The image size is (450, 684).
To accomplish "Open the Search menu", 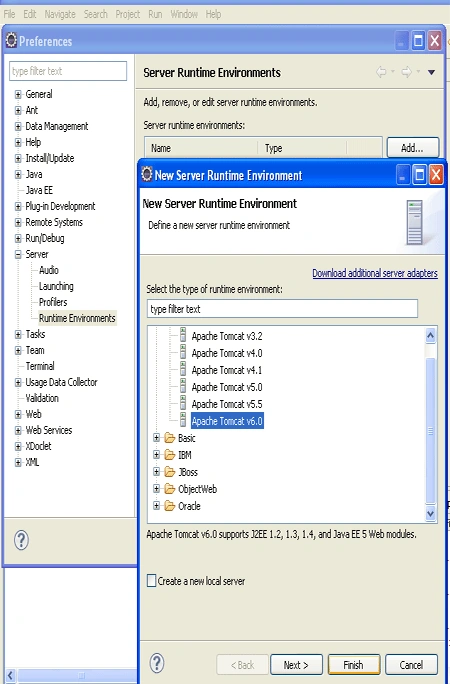I will pos(95,14).
